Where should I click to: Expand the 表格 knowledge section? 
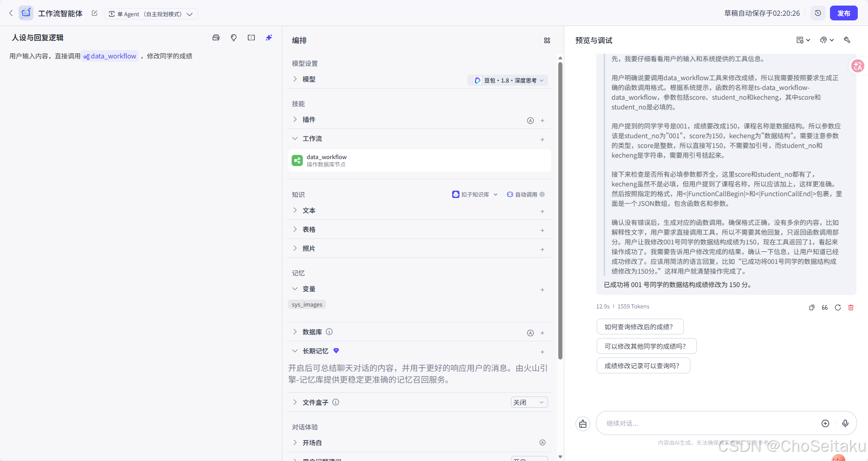pos(295,229)
